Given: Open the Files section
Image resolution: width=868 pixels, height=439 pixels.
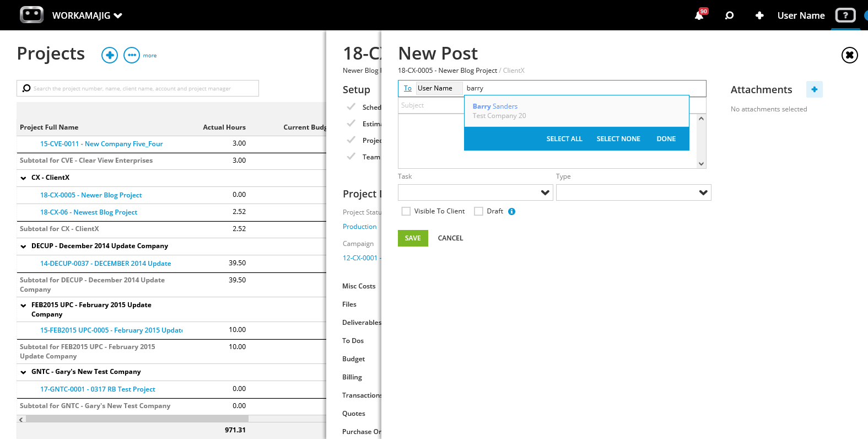Looking at the screenshot, I should click(349, 304).
